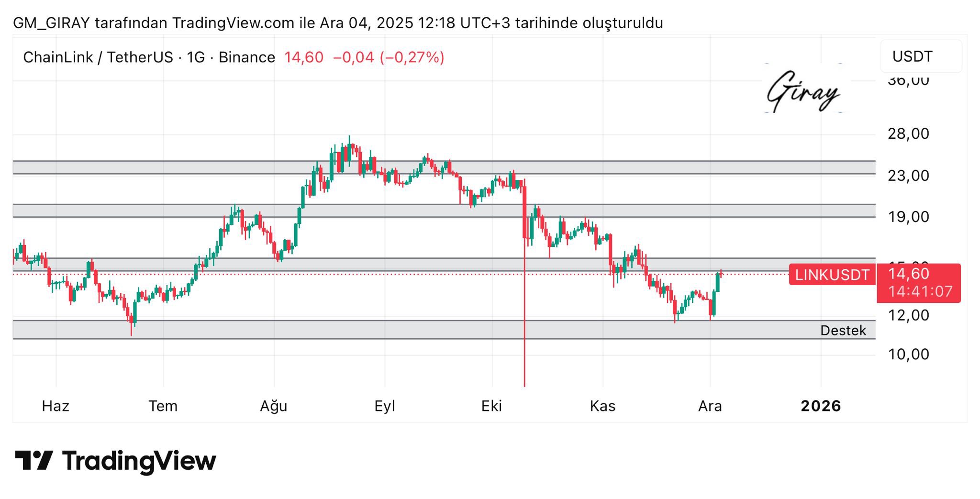The image size is (980, 499).
Task: Click the red LINKUSDT price label
Action: point(832,275)
